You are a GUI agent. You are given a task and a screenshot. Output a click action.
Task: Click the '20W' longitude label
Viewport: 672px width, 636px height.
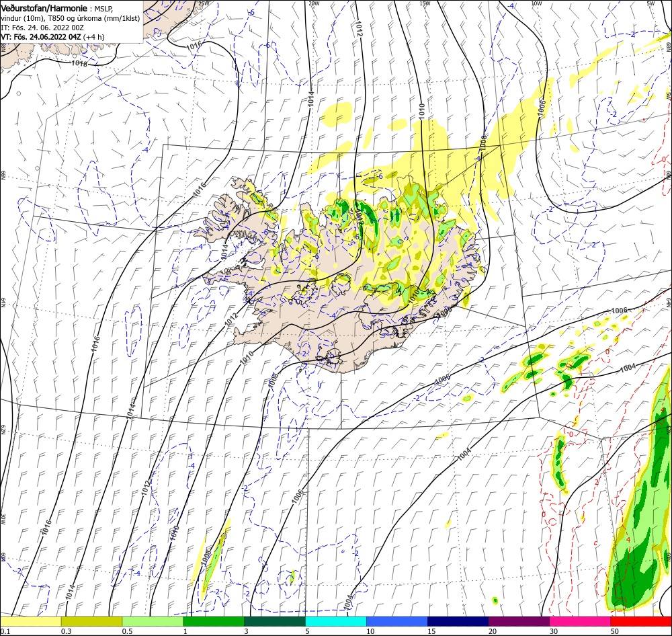[x=314, y=3]
